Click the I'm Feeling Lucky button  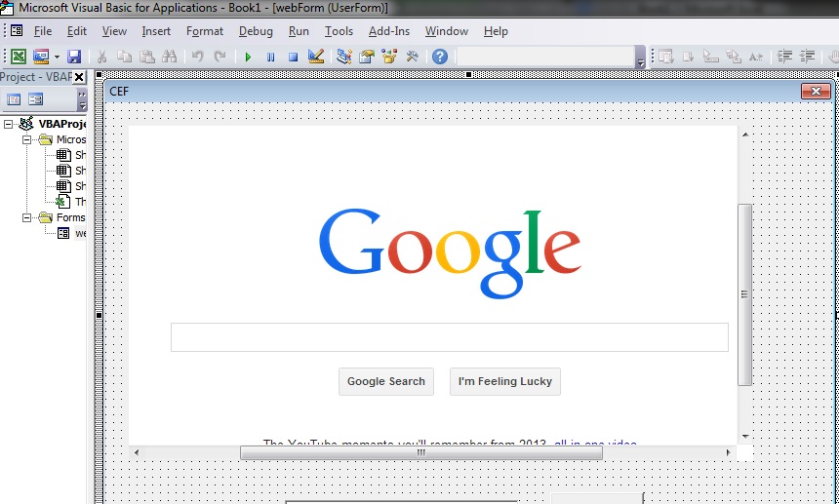(x=505, y=381)
